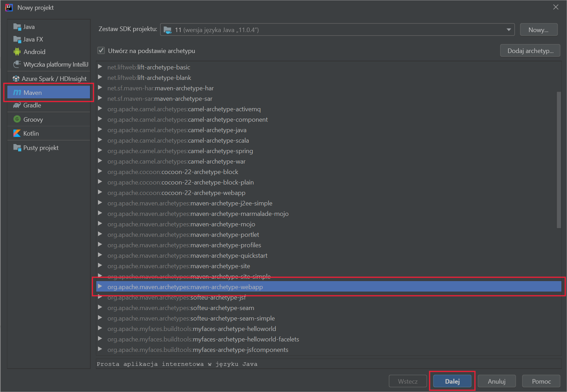
Task: Expand the maven-archetype-har node
Action: (100, 88)
